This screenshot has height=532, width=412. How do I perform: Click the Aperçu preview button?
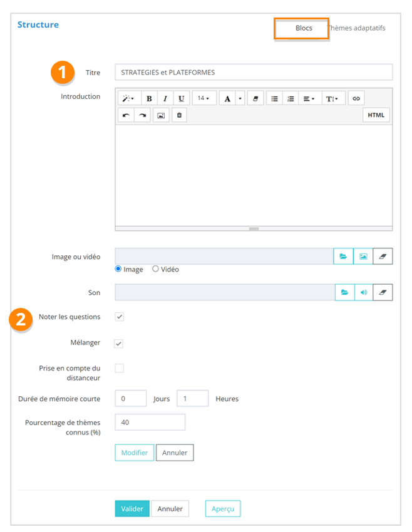point(222,509)
